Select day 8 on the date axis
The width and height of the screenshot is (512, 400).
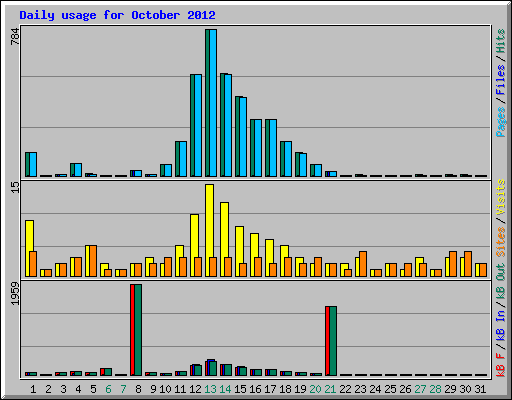[x=138, y=389]
